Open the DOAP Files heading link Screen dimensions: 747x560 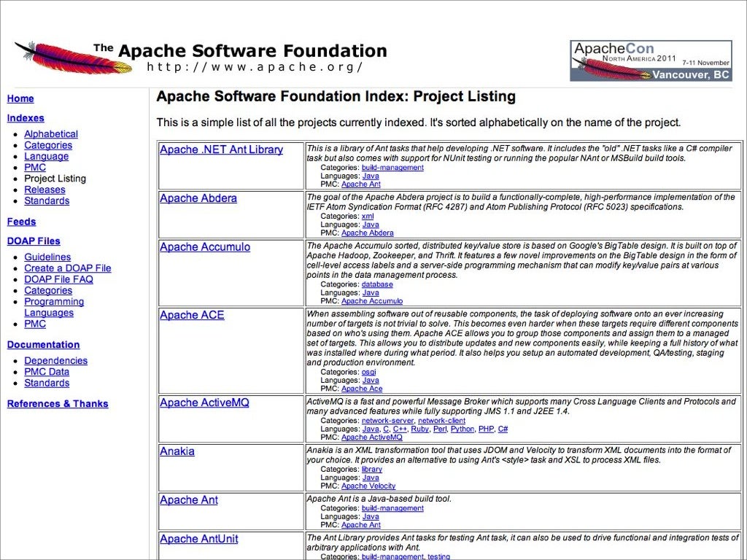coord(34,241)
